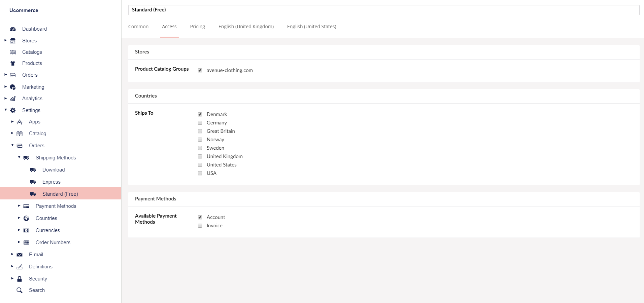Tick the United Kingdom checkbox
This screenshot has height=303, width=644.
pos(200,156)
